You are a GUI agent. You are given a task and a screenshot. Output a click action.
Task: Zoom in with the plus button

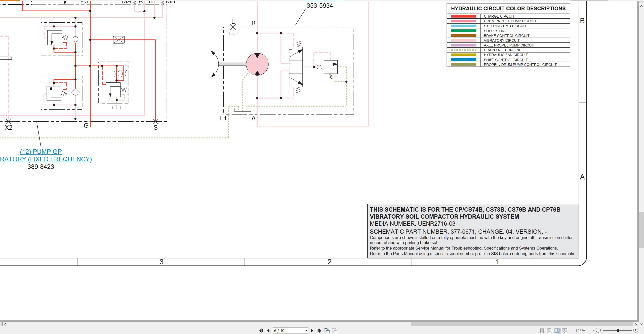click(x=635, y=330)
